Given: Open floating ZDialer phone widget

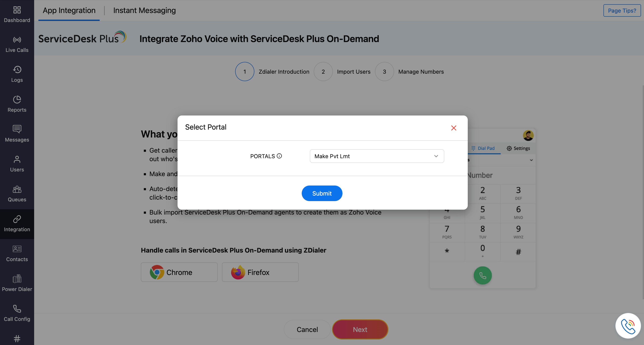Looking at the screenshot, I should point(628,326).
